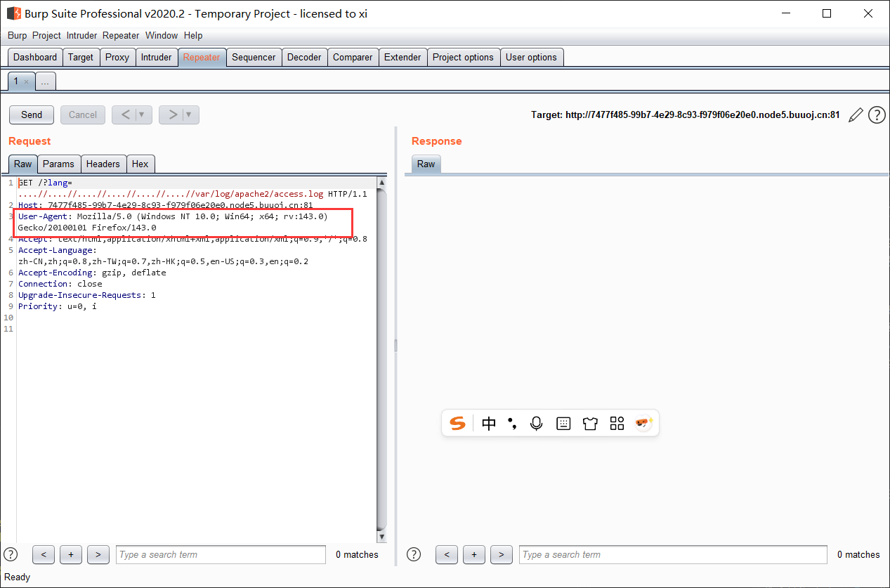Screen dimensions: 890x588
Task: Select the request Headers tab
Action: (103, 164)
